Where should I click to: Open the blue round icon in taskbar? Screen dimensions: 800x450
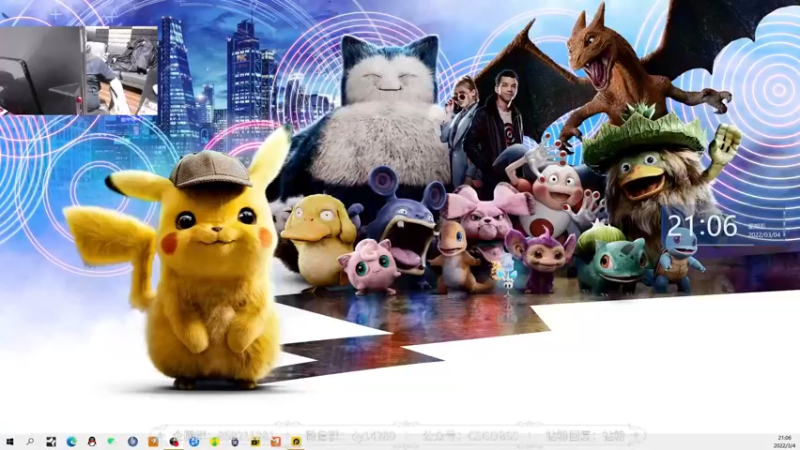coord(133,441)
